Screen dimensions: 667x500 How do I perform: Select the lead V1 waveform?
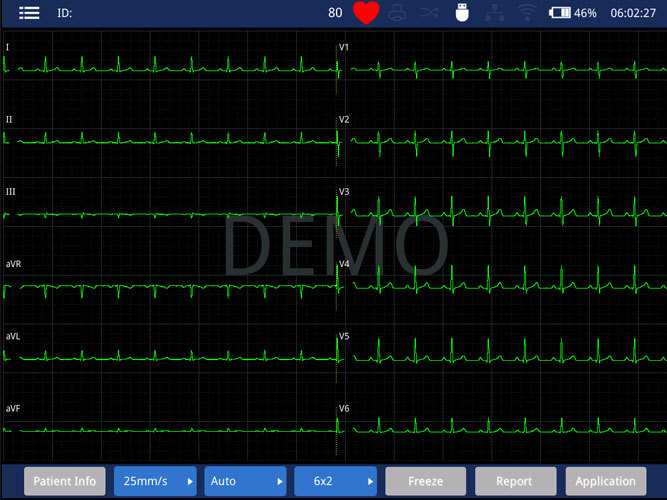(x=500, y=69)
